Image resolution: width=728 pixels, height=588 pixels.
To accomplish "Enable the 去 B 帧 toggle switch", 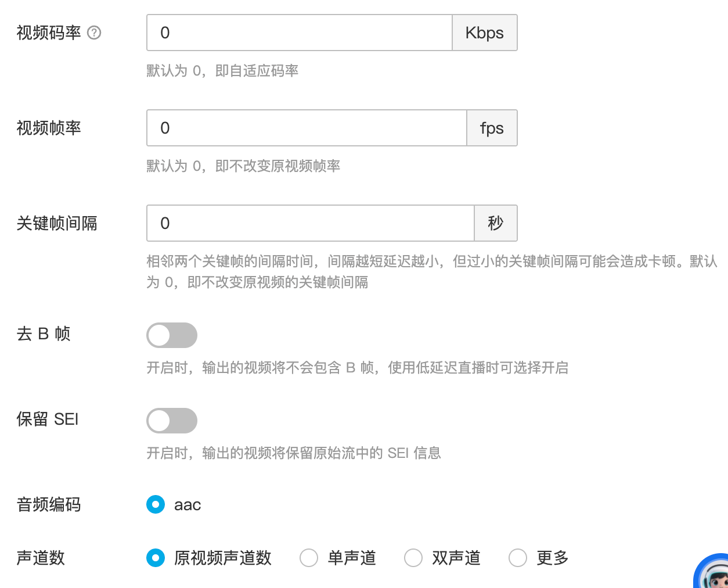I will [x=172, y=335].
